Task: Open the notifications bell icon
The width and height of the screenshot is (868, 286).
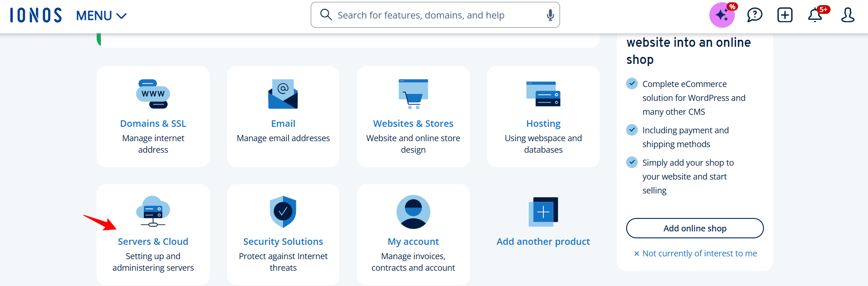Action: point(816,15)
